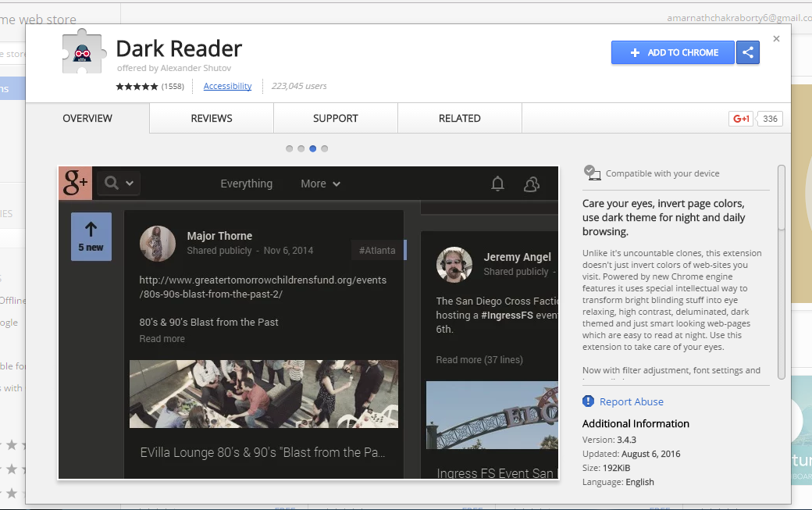
Task: Switch to the Reviews tab
Action: pyautogui.click(x=212, y=118)
